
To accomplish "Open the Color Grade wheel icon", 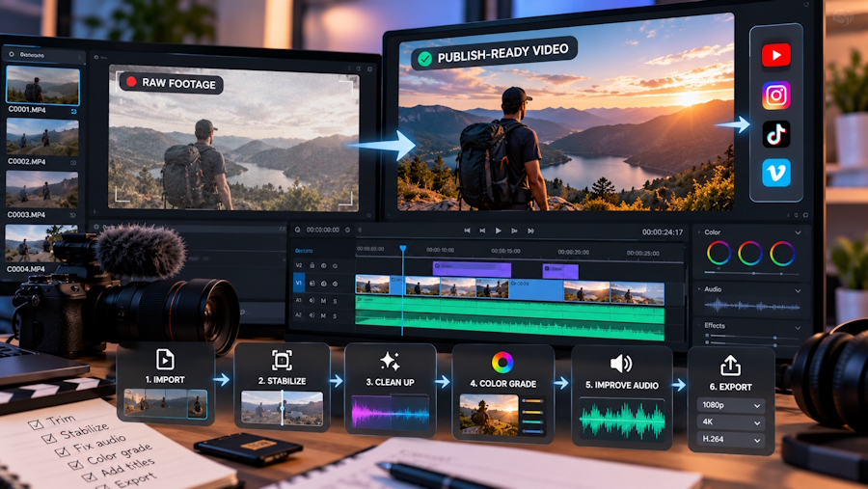I will pos(502,363).
